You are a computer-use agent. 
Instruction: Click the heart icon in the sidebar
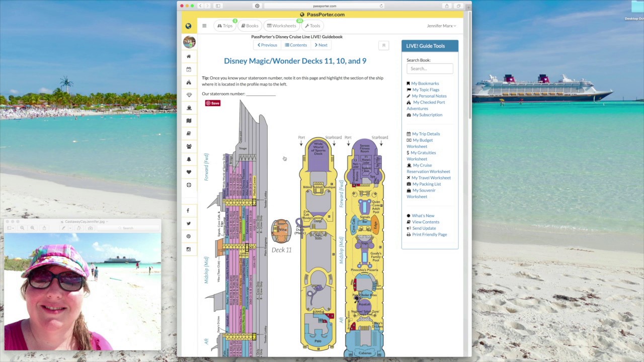click(x=189, y=172)
